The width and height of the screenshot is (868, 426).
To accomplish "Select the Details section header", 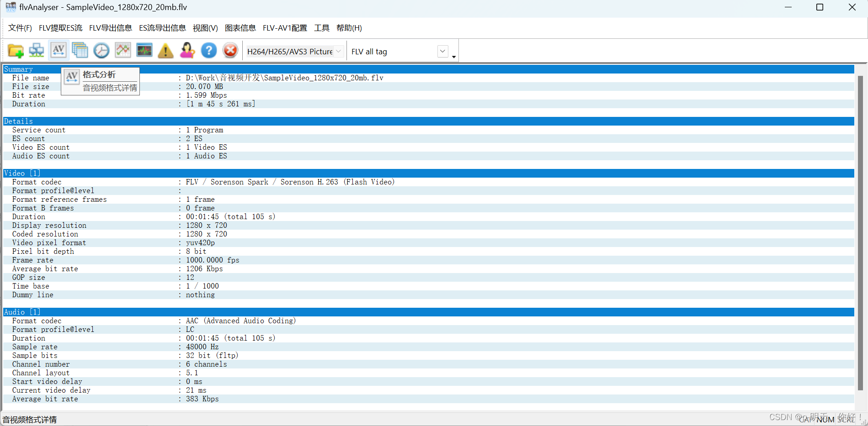I will point(429,121).
